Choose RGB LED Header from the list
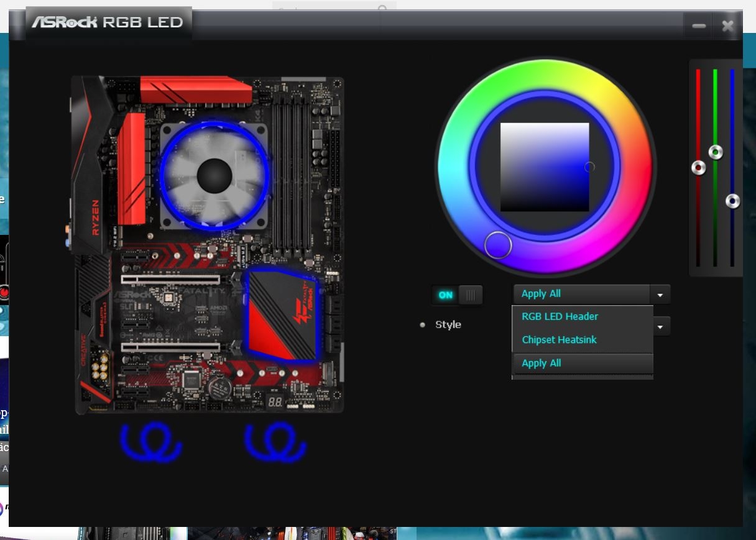 pos(583,316)
